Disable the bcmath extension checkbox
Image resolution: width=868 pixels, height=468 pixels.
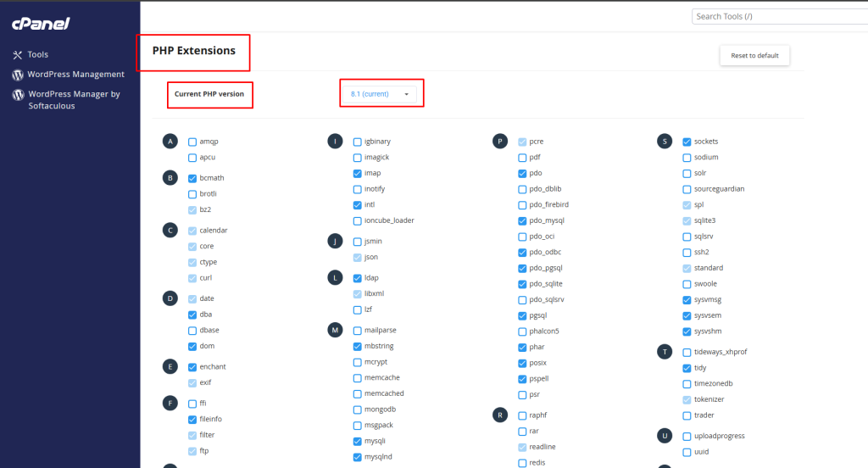coord(192,178)
